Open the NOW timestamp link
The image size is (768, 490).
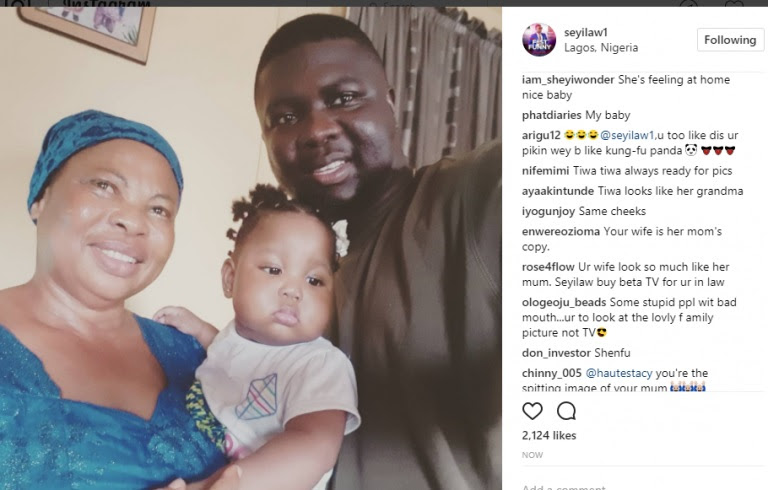(x=532, y=455)
